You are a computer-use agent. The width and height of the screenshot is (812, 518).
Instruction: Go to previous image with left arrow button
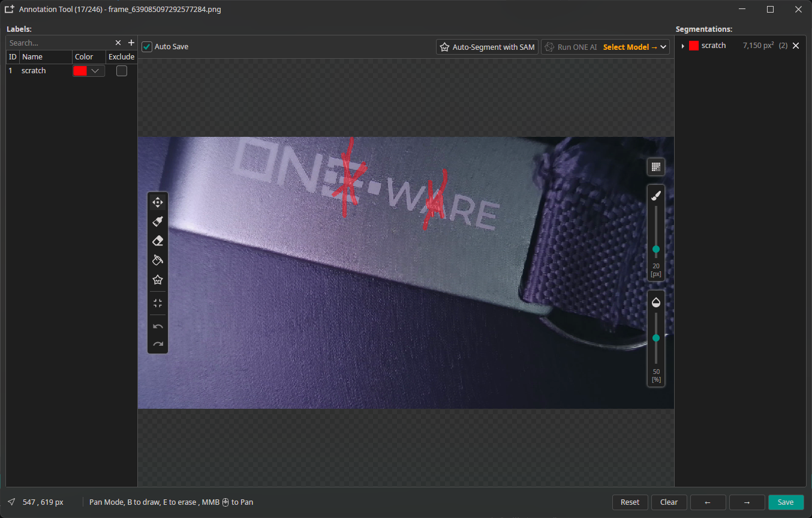pos(708,502)
